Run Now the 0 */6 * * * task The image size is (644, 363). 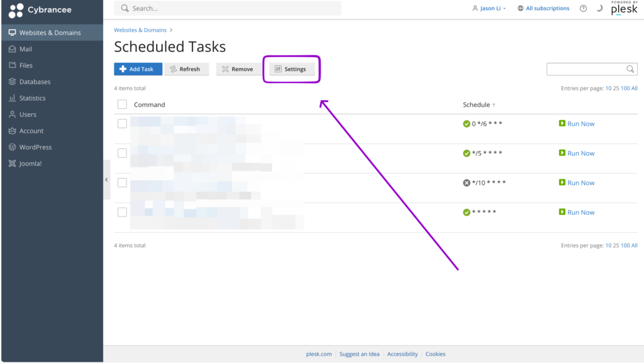[577, 123]
